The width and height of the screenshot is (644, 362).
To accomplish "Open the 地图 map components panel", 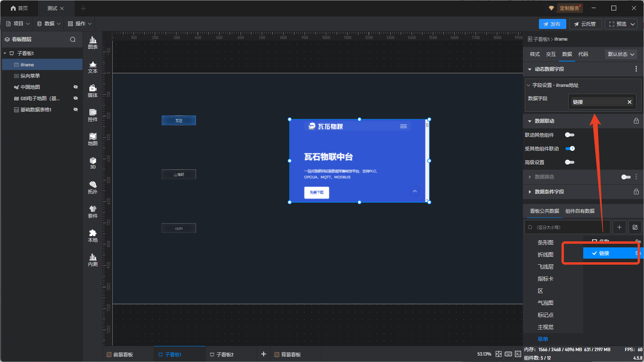I will (x=93, y=139).
